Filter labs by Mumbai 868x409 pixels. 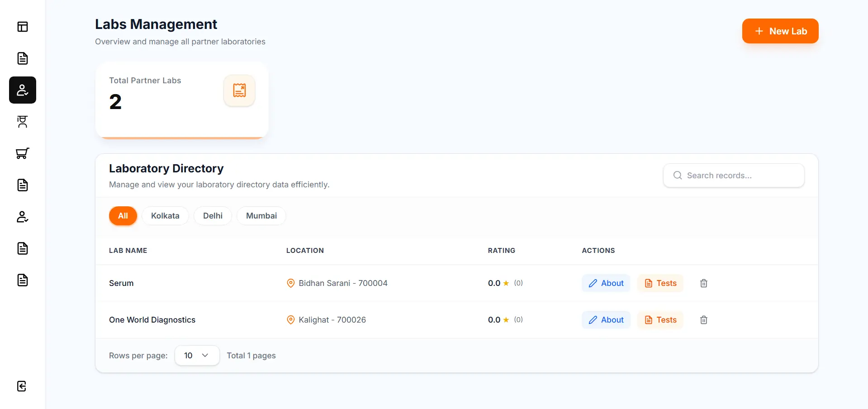coord(261,216)
